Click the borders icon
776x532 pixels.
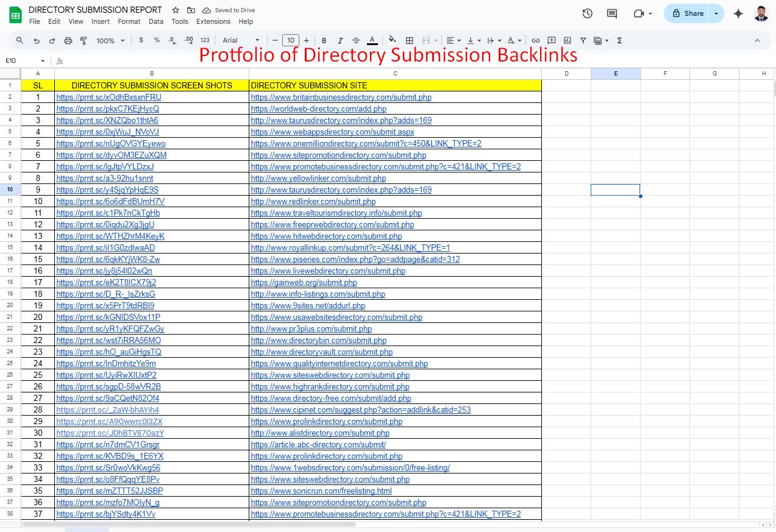tap(410, 41)
